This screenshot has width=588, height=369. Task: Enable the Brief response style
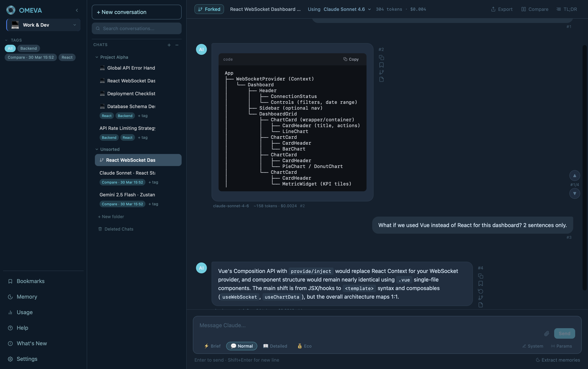click(x=212, y=346)
